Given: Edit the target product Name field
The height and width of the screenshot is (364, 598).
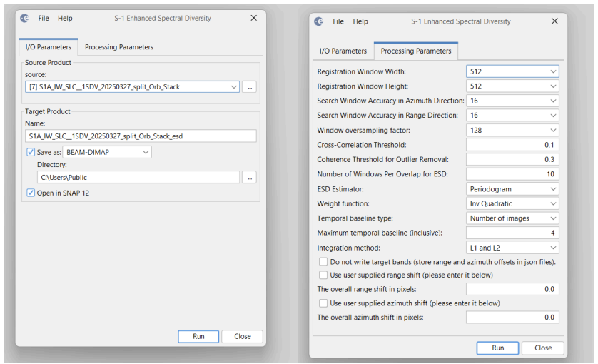Looking at the screenshot, I should tap(141, 136).
